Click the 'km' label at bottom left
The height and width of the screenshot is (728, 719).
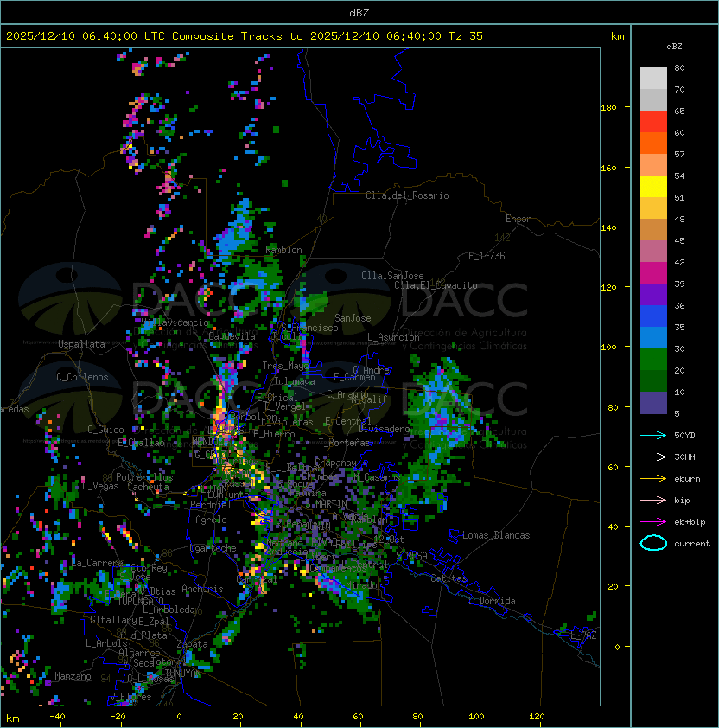(x=13, y=718)
